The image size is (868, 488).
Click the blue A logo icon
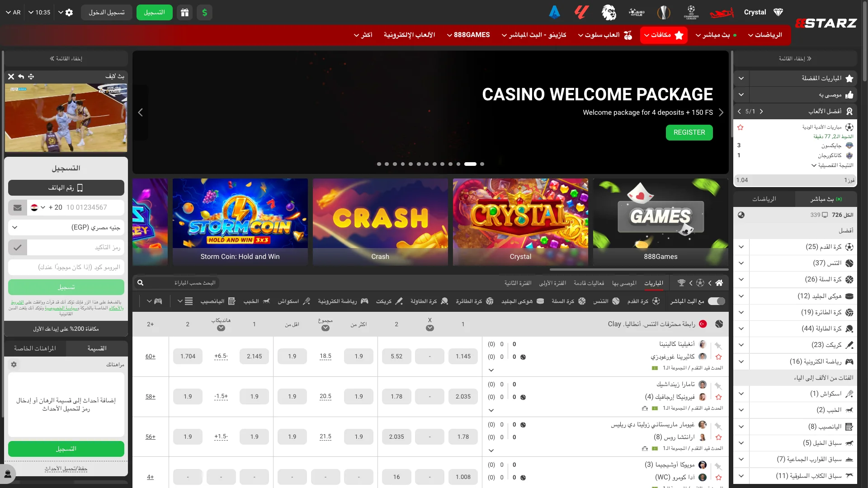tap(554, 12)
